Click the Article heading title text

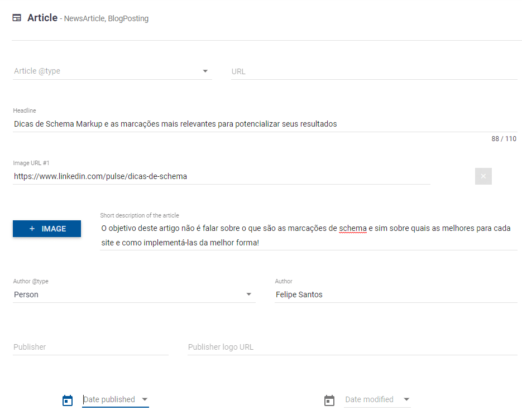(42, 18)
